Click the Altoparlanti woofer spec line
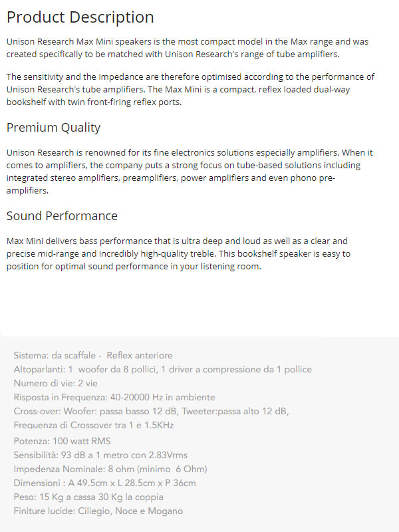The height and width of the screenshot is (532, 399). pos(162,369)
